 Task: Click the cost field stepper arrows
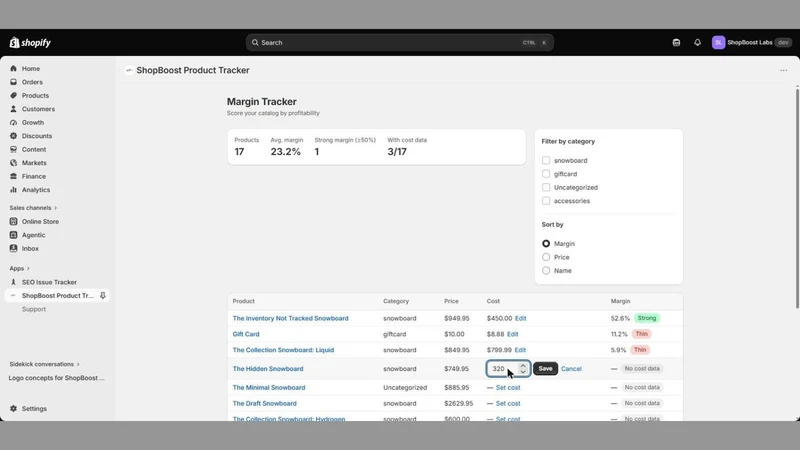coord(523,368)
